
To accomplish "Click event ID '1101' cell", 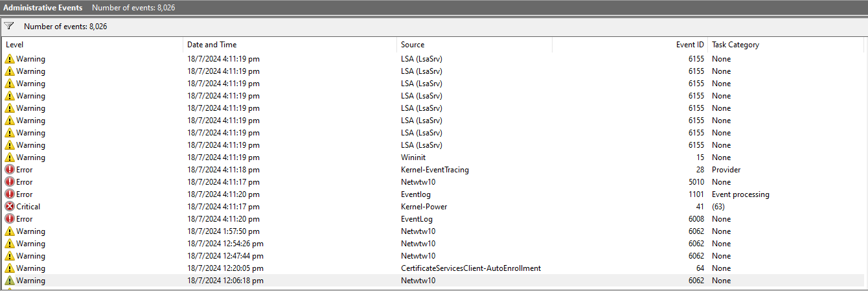I will click(696, 194).
